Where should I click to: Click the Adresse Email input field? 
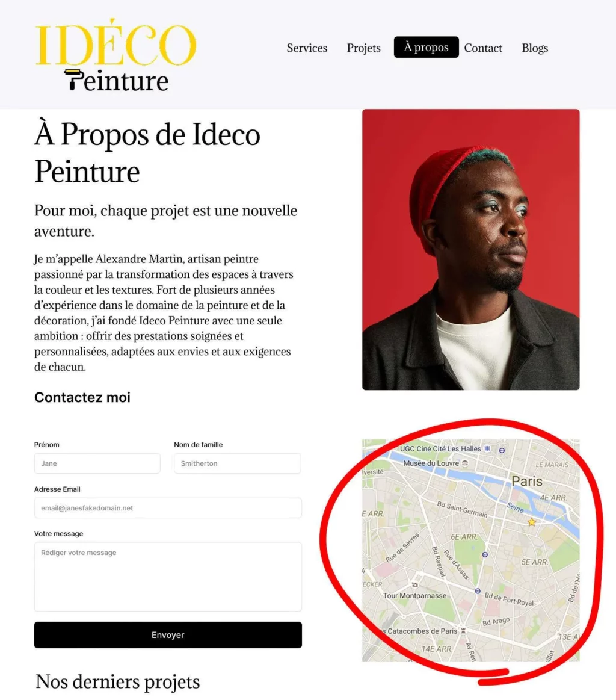pos(168,508)
